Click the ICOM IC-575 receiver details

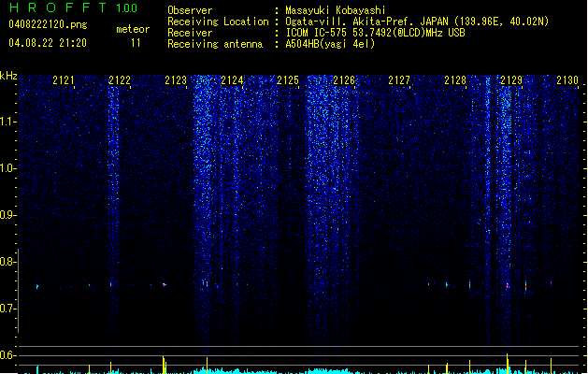pos(376,33)
